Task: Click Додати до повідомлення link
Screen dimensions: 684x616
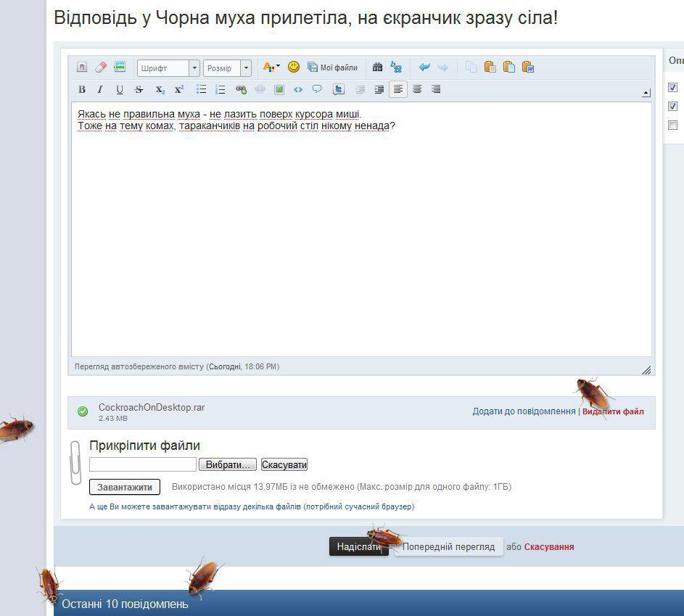Action: click(x=524, y=411)
